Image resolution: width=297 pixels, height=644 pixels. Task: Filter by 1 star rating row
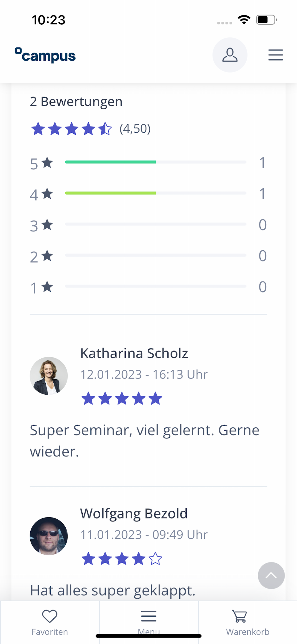148,287
